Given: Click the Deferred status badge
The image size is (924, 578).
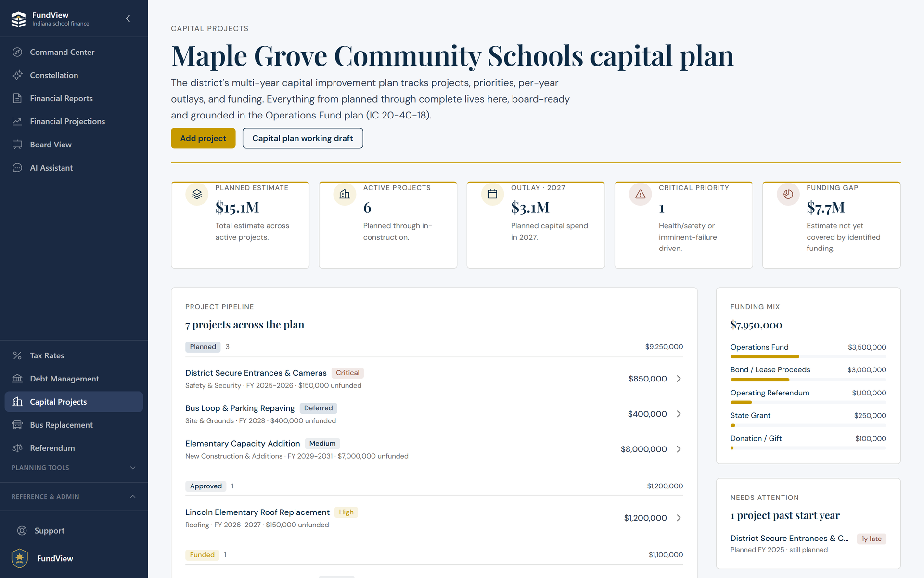Looking at the screenshot, I should tap(318, 408).
